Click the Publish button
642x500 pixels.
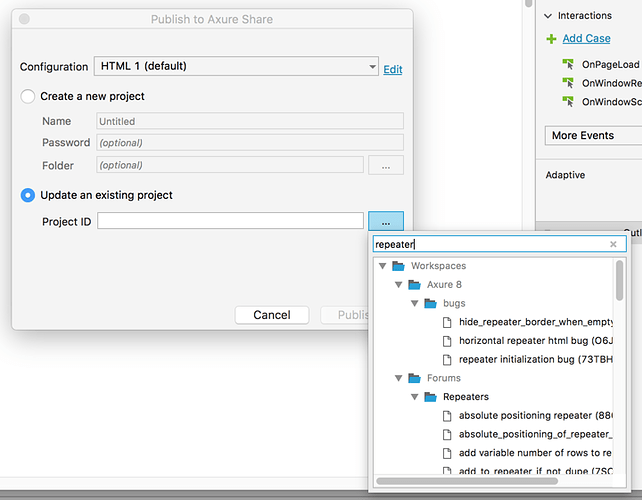[x=345, y=315]
